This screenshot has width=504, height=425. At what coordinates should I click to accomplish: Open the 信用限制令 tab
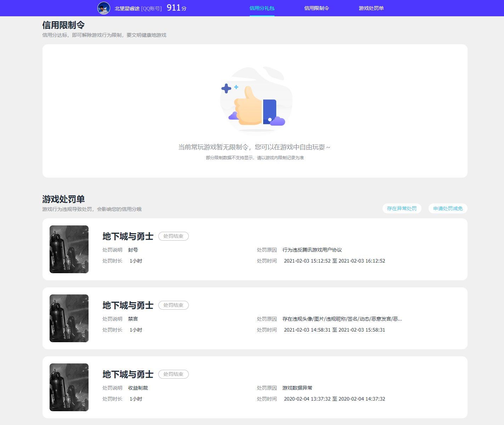click(317, 7)
